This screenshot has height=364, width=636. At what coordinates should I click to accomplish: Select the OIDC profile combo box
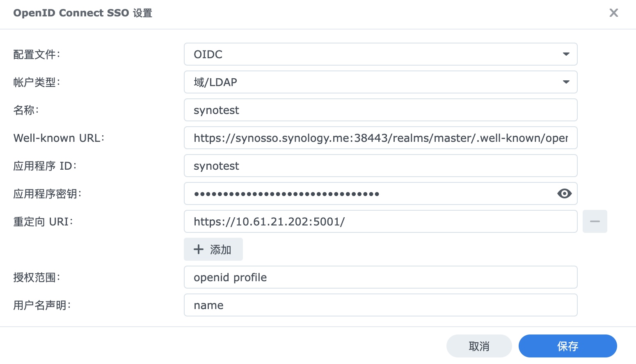[x=381, y=54]
